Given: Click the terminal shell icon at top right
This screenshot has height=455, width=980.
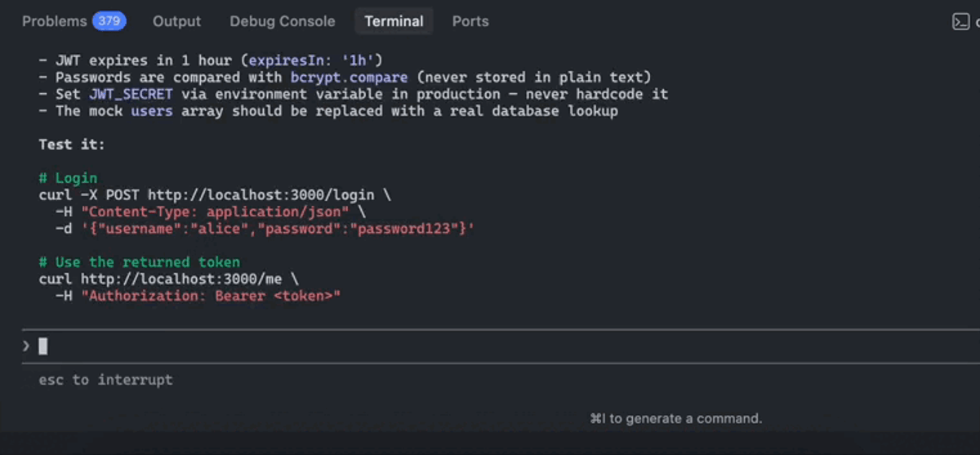Looking at the screenshot, I should tap(961, 22).
